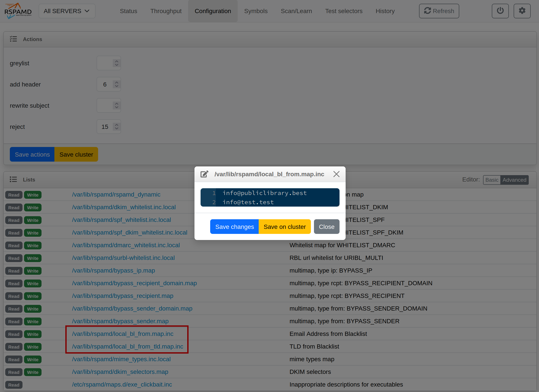The image size is (539, 392).
Task: Click the power disconnect icon
Action: tap(500, 11)
